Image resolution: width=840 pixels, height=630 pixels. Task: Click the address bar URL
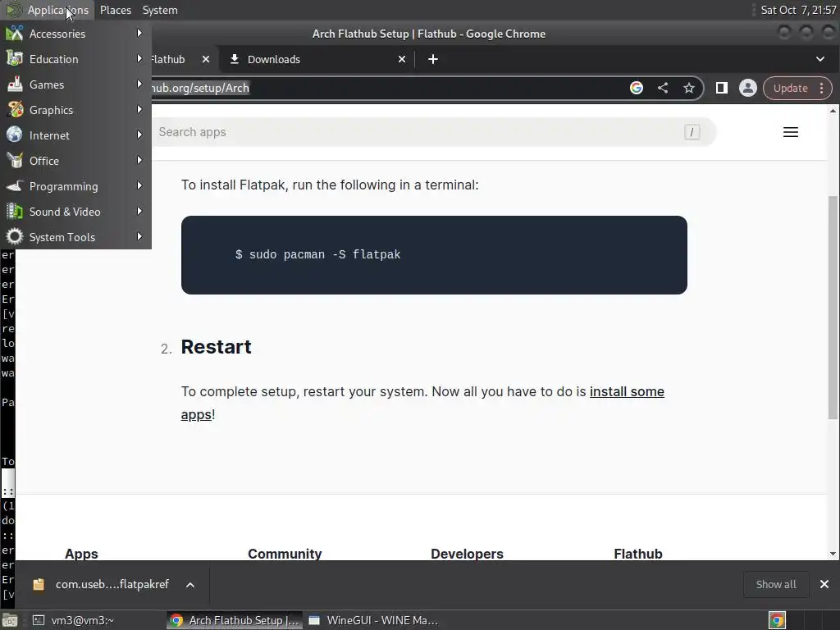[201, 88]
